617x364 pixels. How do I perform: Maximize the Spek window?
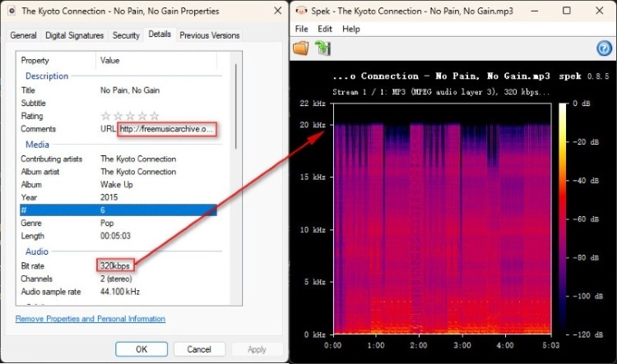tap(567, 11)
